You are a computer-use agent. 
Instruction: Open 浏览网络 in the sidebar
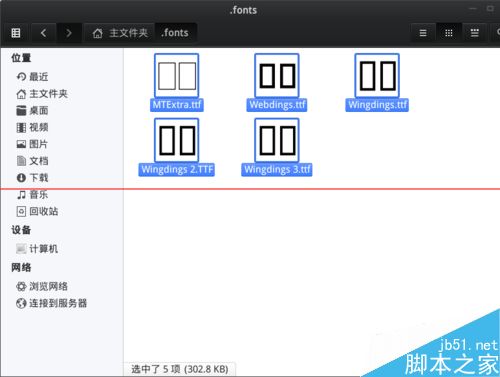42,286
